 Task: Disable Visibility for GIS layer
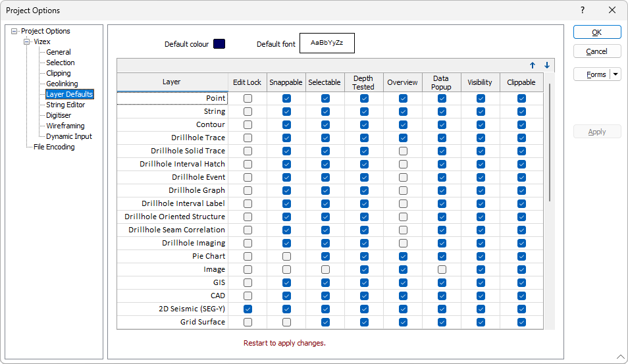(x=481, y=283)
